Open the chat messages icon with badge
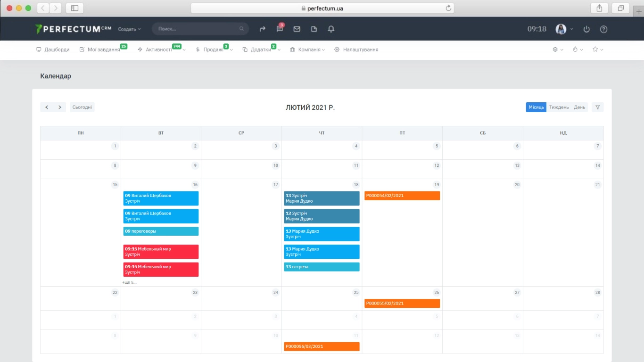 [280, 29]
